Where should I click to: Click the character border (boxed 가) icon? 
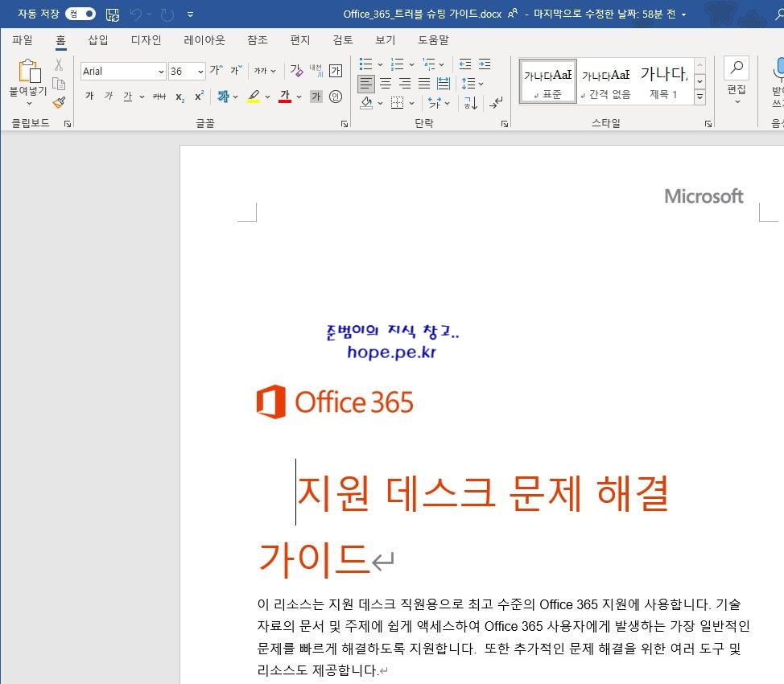point(336,71)
